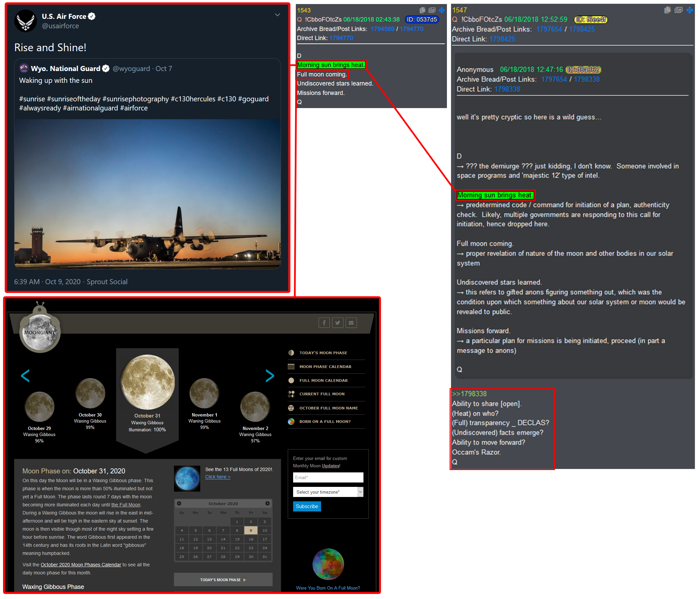Click the ID: d8a362 badge
The height and width of the screenshot is (599, 700).
[583, 70]
